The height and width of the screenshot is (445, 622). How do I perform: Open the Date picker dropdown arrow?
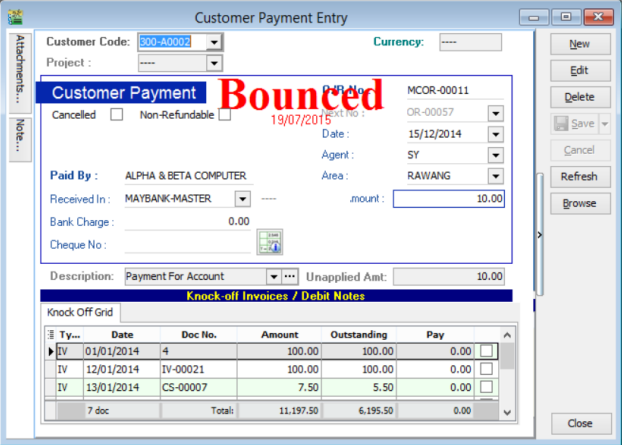pyautogui.click(x=495, y=134)
